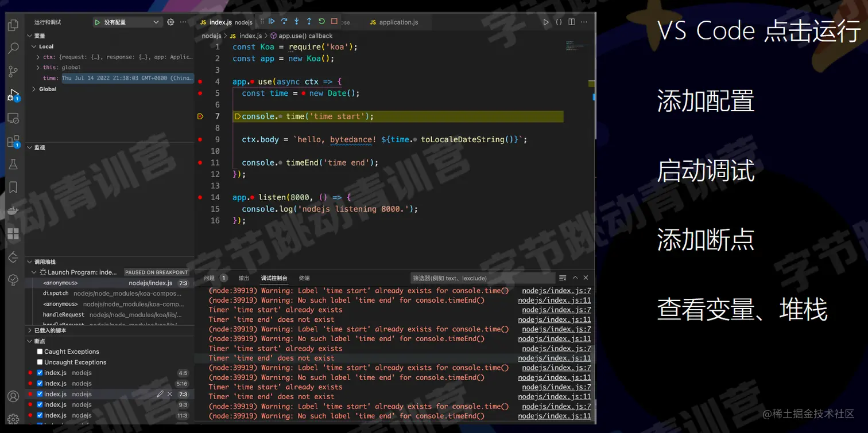Open the 终端 terminal panel tab
Viewport: 868px width, 433px height.
coord(304,278)
